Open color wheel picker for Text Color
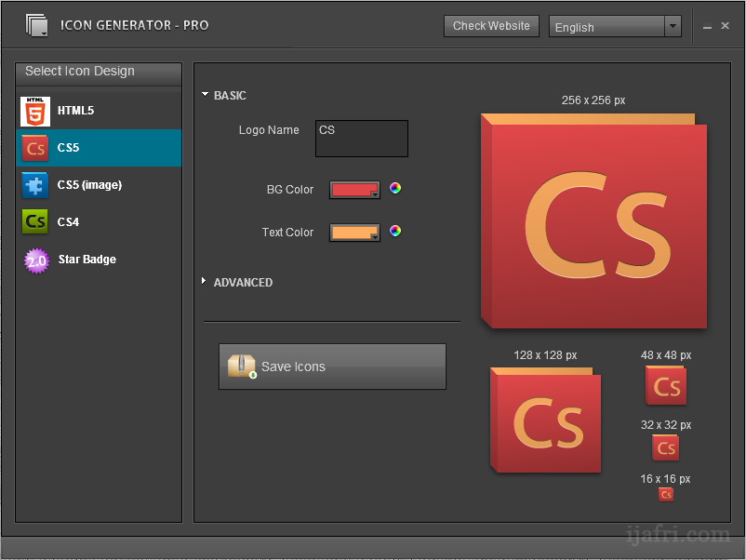 [395, 232]
